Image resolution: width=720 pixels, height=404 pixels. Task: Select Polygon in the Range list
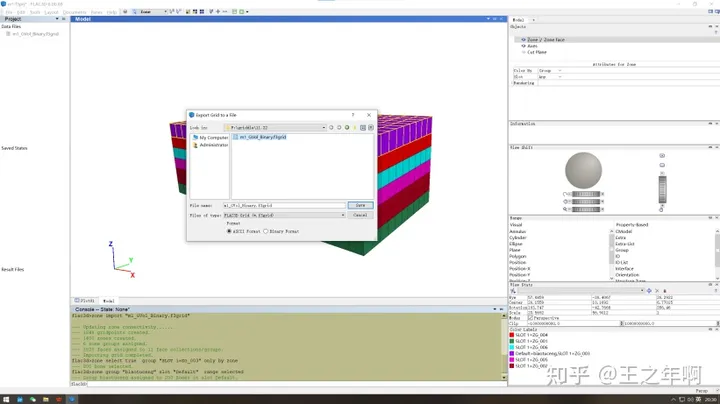tap(518, 256)
